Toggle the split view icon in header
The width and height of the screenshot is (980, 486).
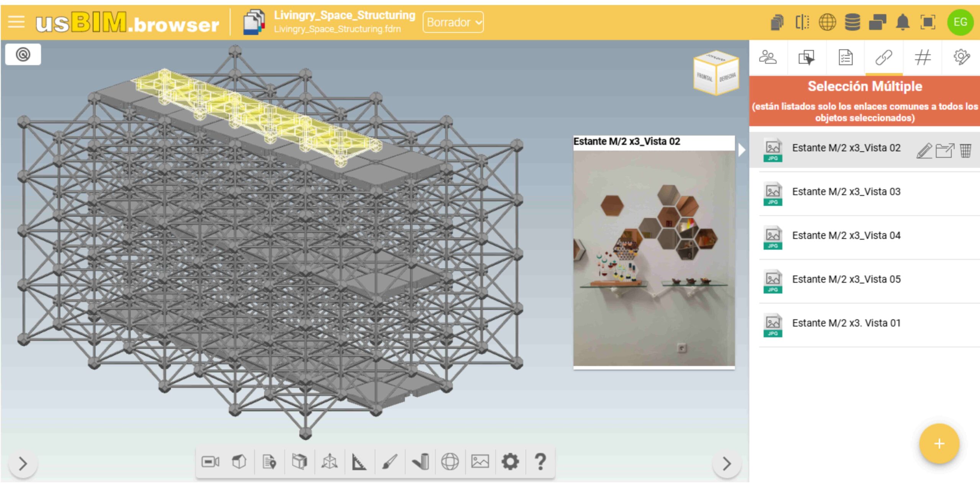point(802,22)
